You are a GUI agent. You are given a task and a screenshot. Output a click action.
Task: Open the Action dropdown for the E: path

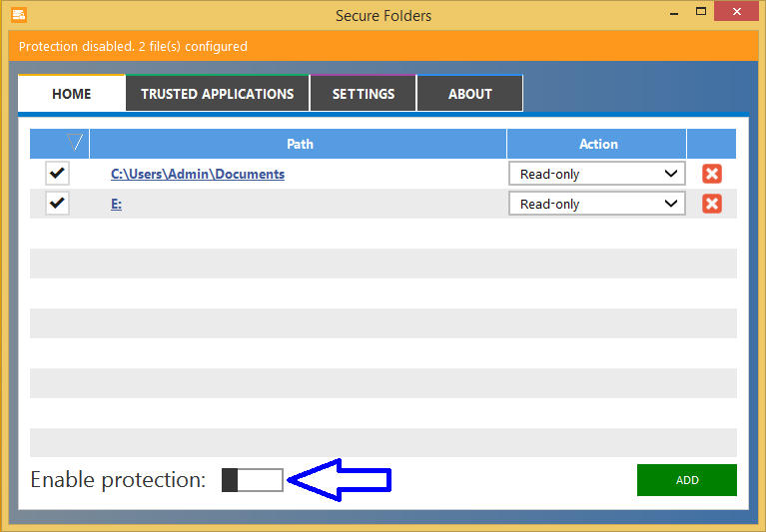(x=596, y=204)
